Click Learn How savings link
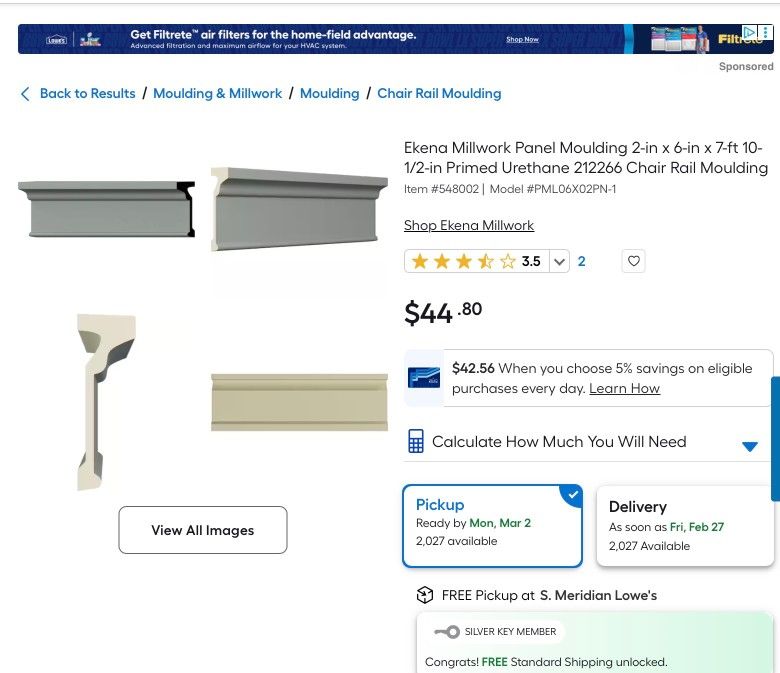The height and width of the screenshot is (673, 780). tap(624, 388)
